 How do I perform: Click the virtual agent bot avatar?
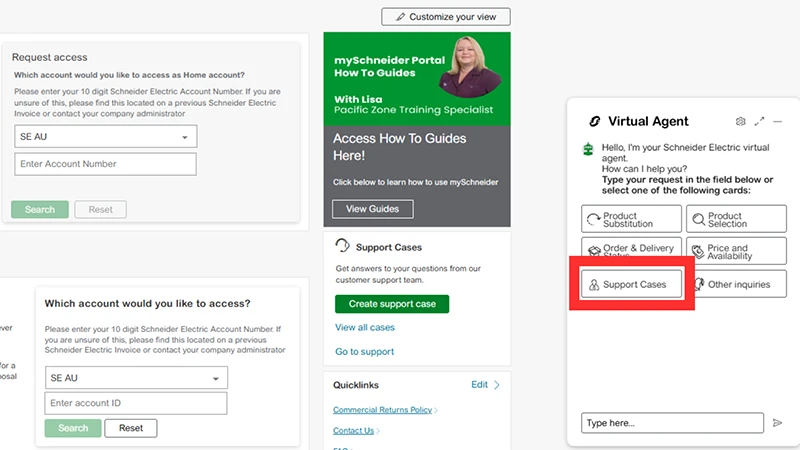[588, 149]
